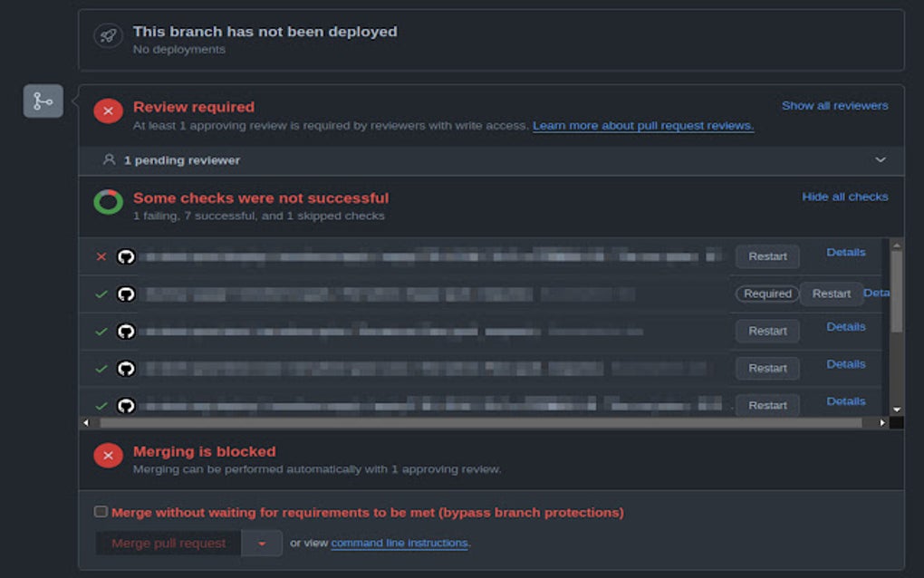The image size is (924, 578).
Task: Open the merge options dropdown arrow
Action: click(262, 543)
